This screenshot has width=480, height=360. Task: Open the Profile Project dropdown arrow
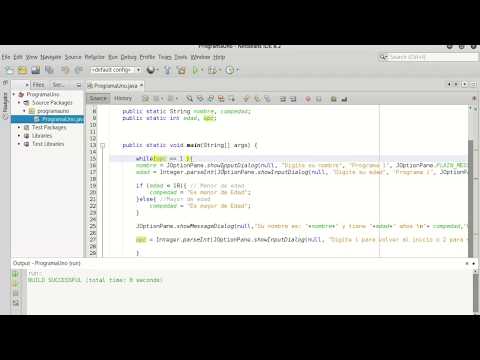point(237,70)
